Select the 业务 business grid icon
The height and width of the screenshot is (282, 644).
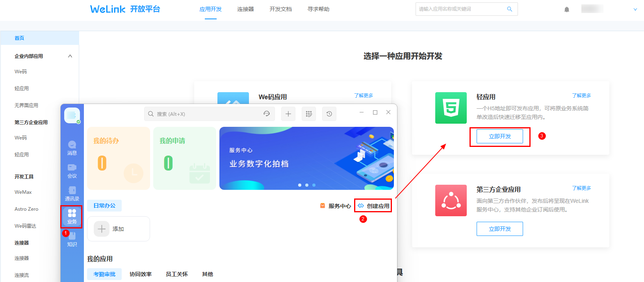click(x=72, y=216)
